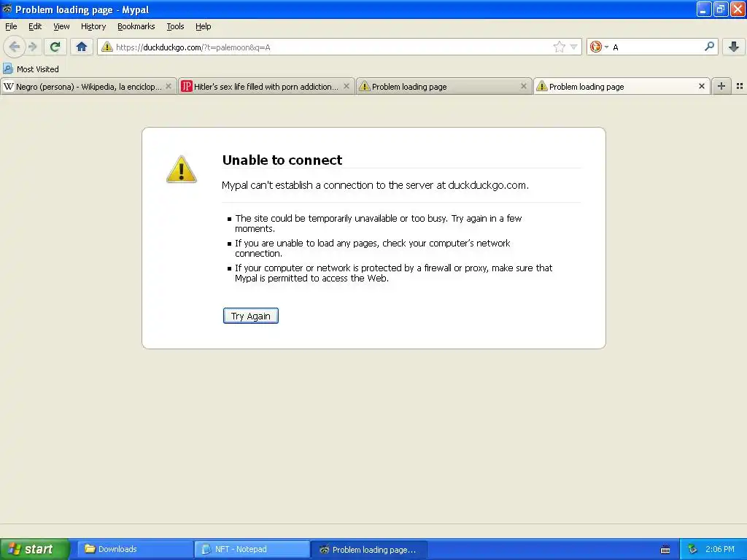Open a new tab with plus button
The image size is (747, 560).
point(721,86)
